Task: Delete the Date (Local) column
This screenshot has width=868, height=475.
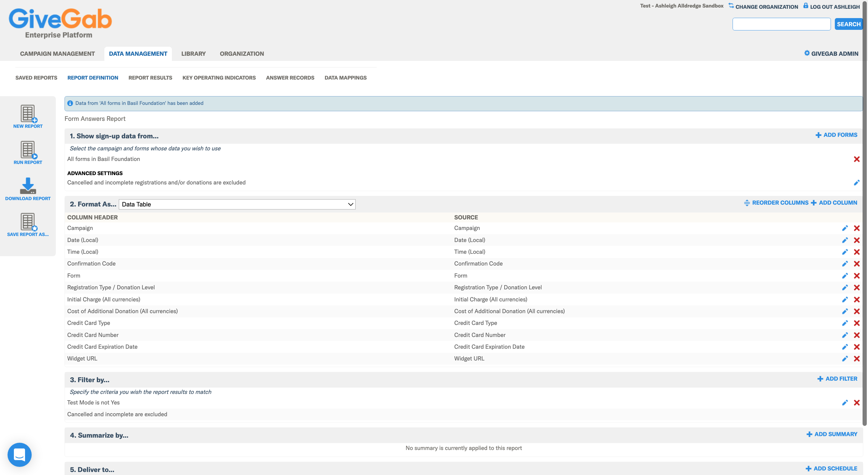Action: click(x=857, y=240)
